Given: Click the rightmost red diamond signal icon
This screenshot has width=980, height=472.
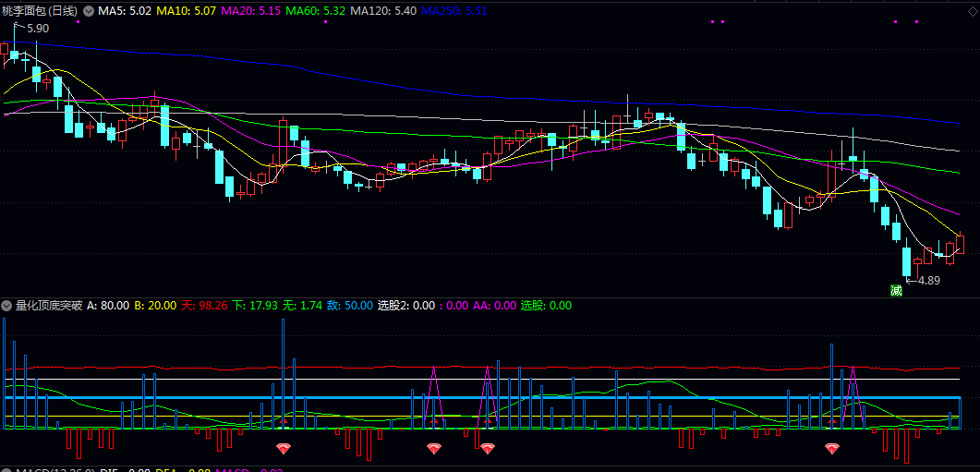Looking at the screenshot, I should (832, 448).
